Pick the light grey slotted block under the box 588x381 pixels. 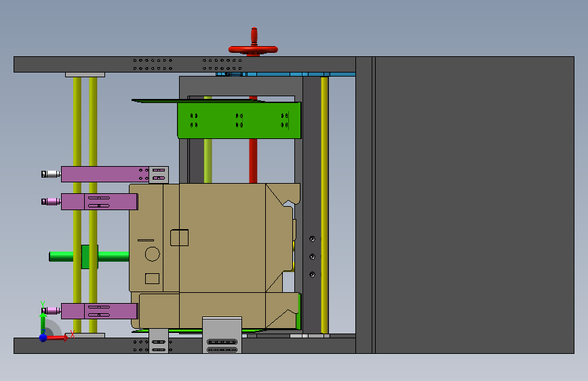click(x=222, y=335)
